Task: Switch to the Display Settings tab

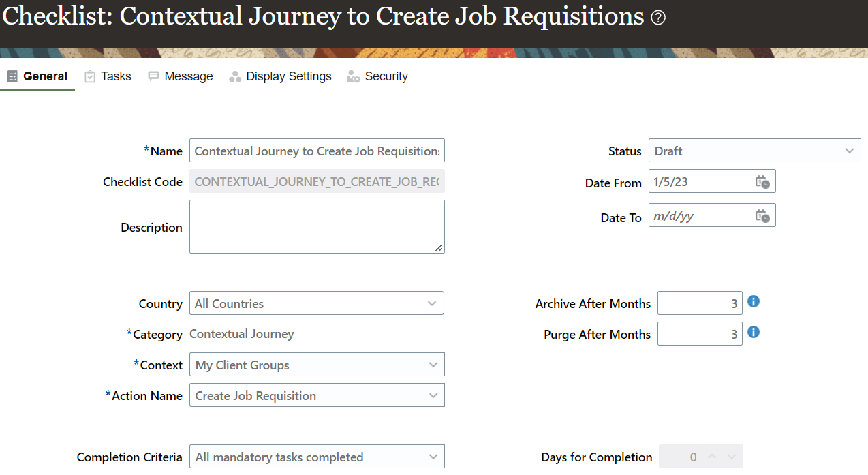Action: (288, 76)
